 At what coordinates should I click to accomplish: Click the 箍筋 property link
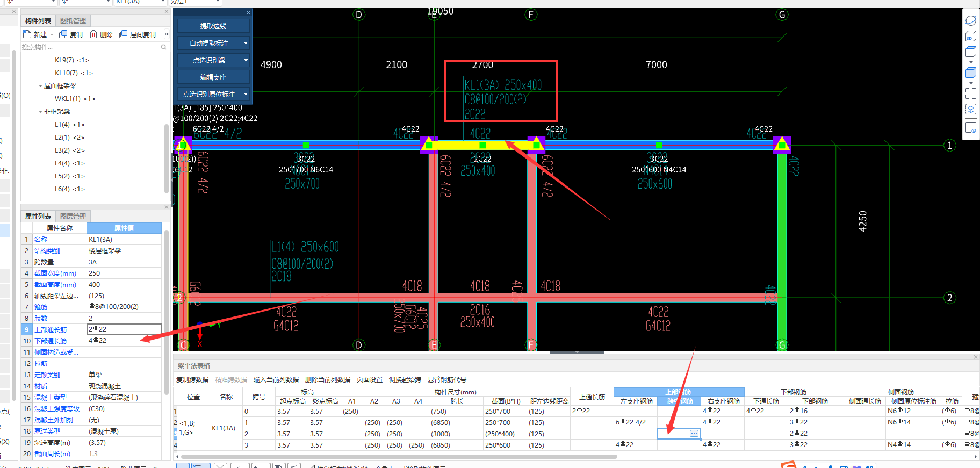pyautogui.click(x=41, y=307)
